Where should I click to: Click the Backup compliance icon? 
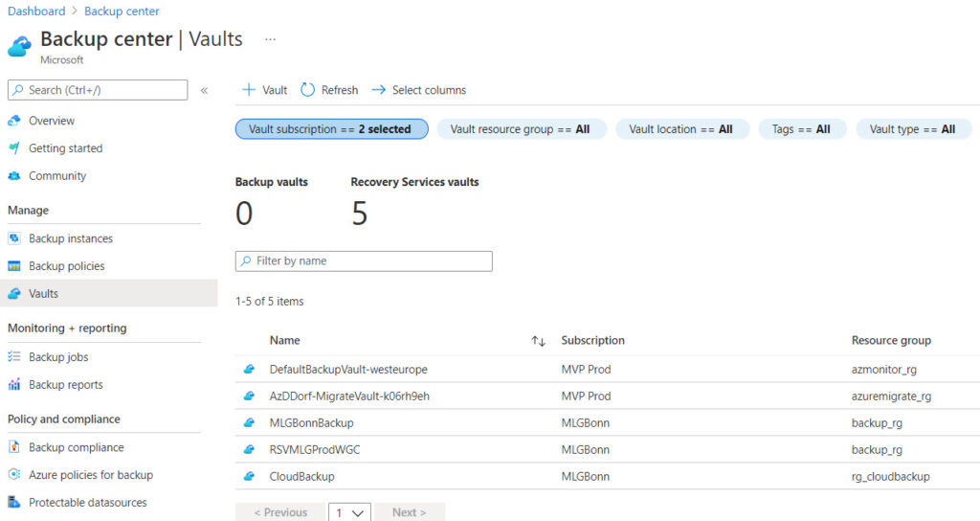point(14,447)
